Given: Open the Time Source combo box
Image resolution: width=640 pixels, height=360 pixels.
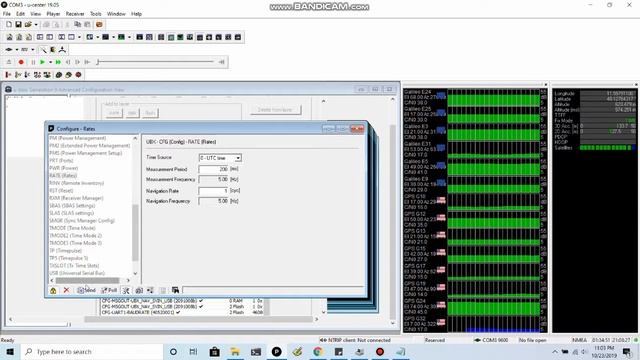Looking at the screenshot, I should (220, 158).
